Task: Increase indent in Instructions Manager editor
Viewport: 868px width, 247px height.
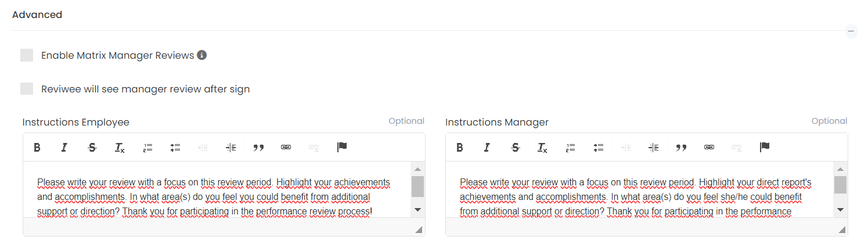Action: (654, 148)
